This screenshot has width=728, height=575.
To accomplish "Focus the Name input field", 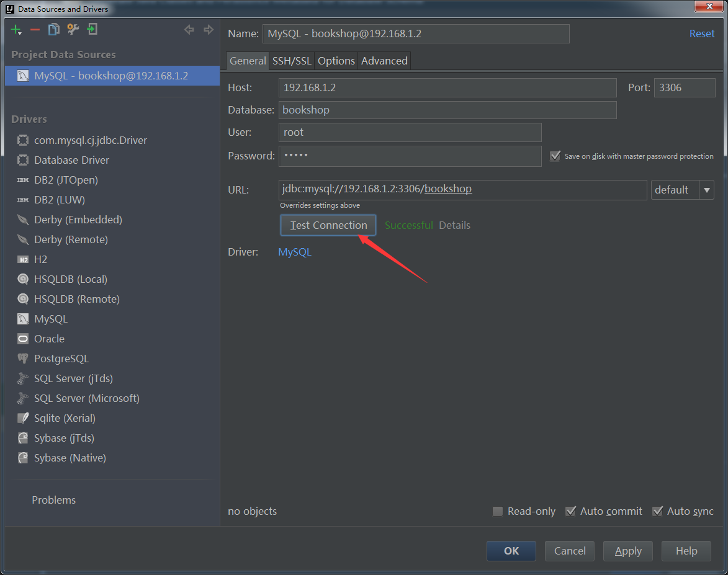I will point(416,34).
